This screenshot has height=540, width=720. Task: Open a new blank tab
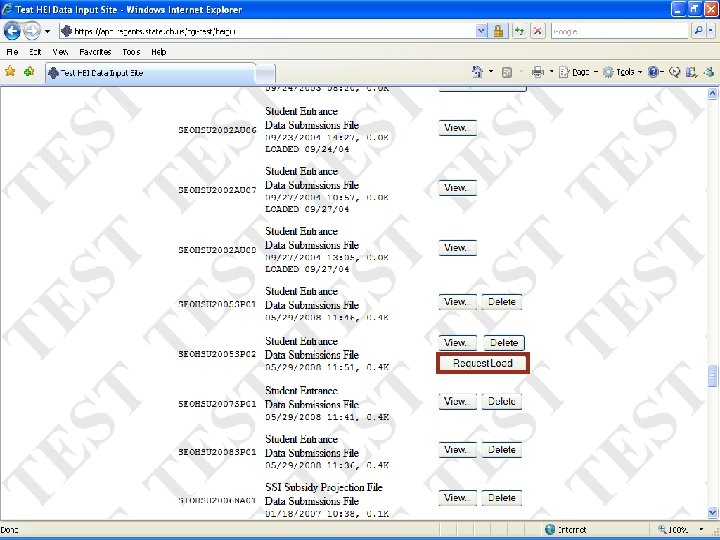[x=265, y=73]
